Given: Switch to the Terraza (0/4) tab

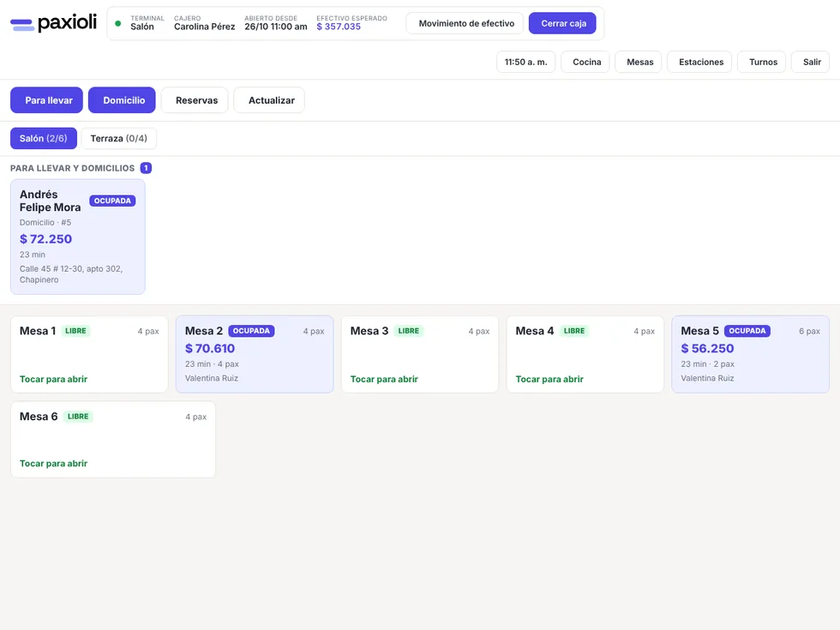Looking at the screenshot, I should pyautogui.click(x=119, y=138).
